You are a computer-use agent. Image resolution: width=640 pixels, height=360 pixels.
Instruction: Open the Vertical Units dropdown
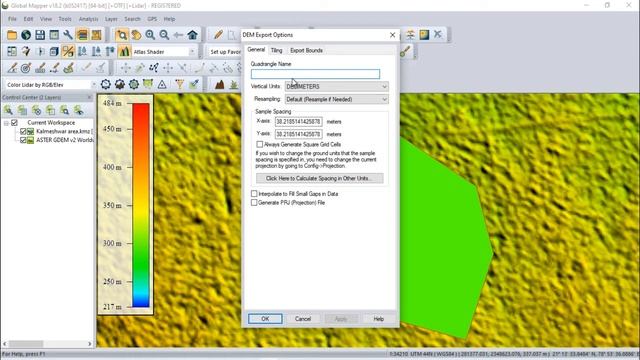coord(337,87)
